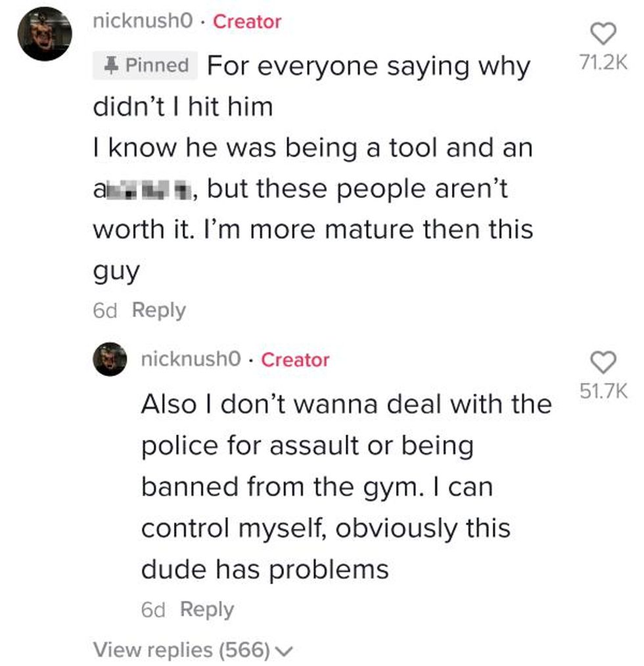Click the pin icon in the Pinned badge
Viewport: 644px width, 666px height.
112,66
